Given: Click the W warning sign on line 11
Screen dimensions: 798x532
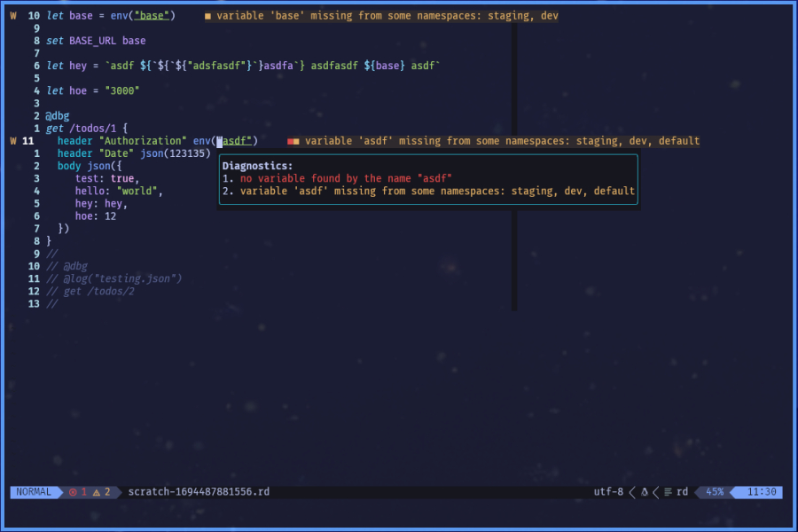Looking at the screenshot, I should click(13, 141).
